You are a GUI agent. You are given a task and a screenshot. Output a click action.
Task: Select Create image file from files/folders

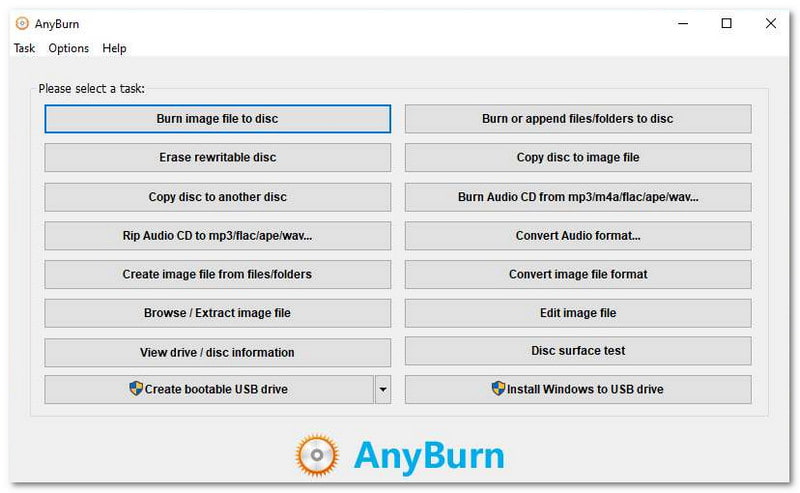[x=217, y=275]
